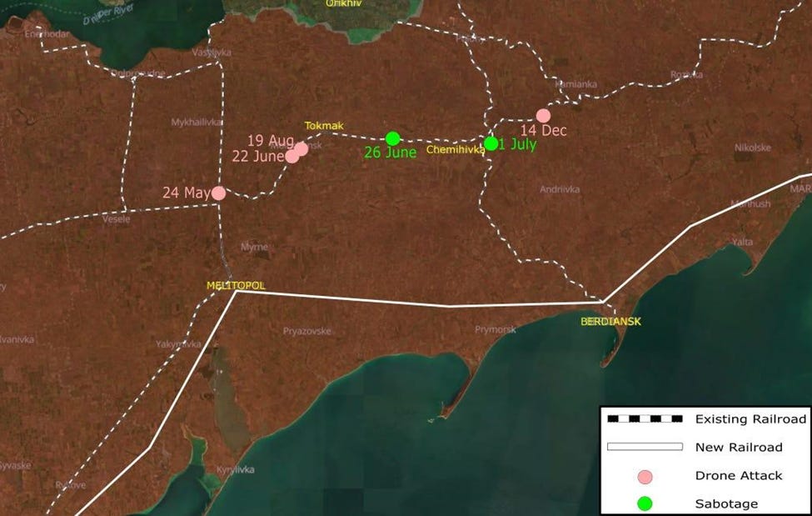This screenshot has height=516, width=812.
Task: Click the Vesele label
Action: 116,219
